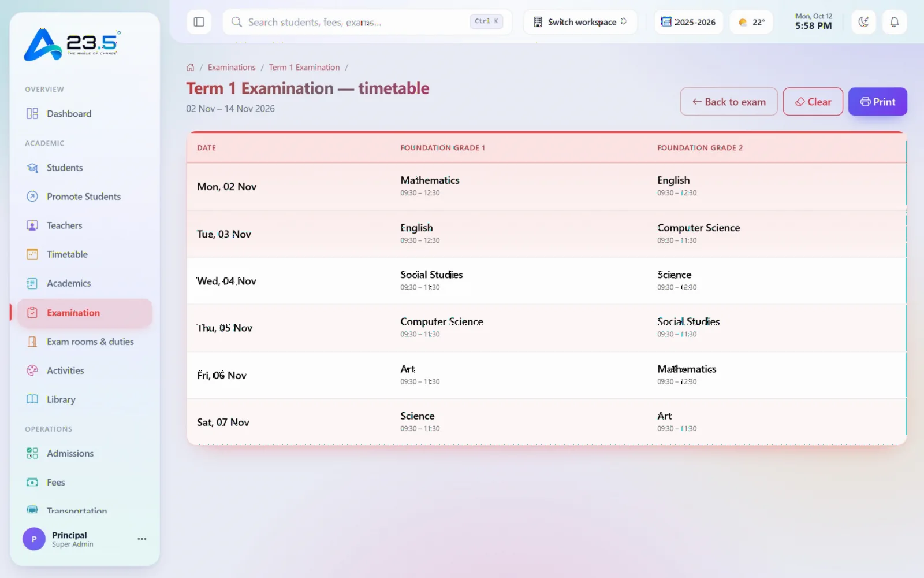Go to Promote Students page
The height and width of the screenshot is (578, 924).
84,197
